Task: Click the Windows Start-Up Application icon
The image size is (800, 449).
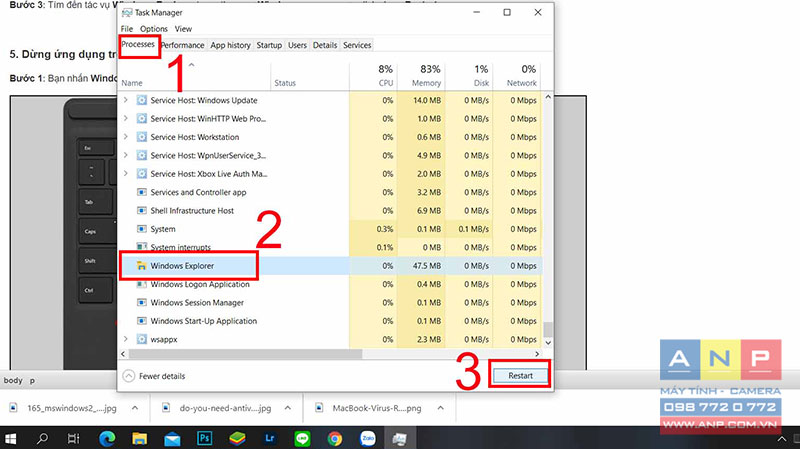Action: (x=142, y=321)
